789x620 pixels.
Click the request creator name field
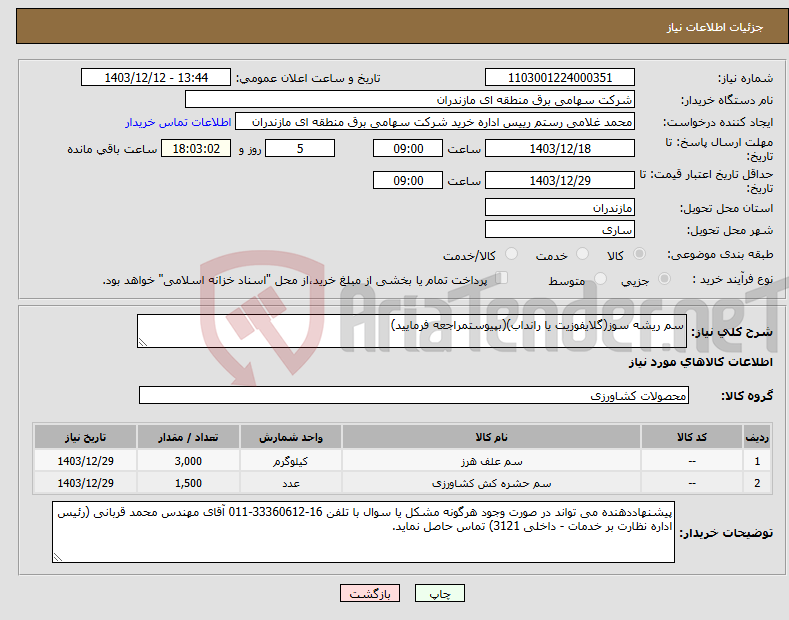(435, 122)
